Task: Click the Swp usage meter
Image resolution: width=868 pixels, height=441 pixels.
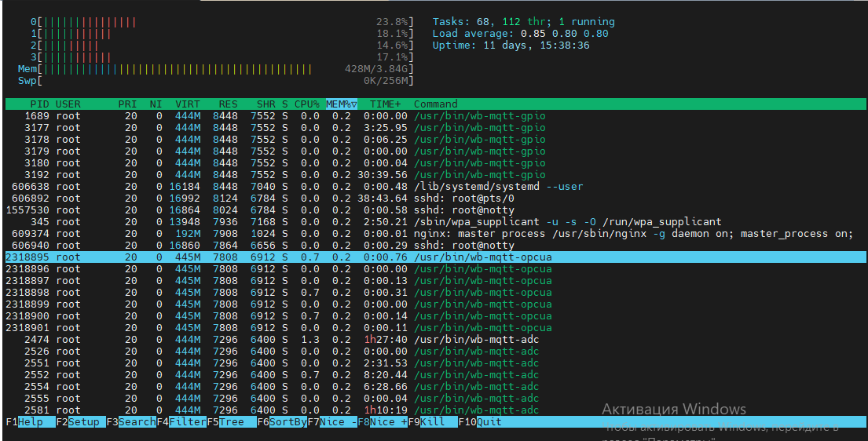Action: [x=216, y=81]
